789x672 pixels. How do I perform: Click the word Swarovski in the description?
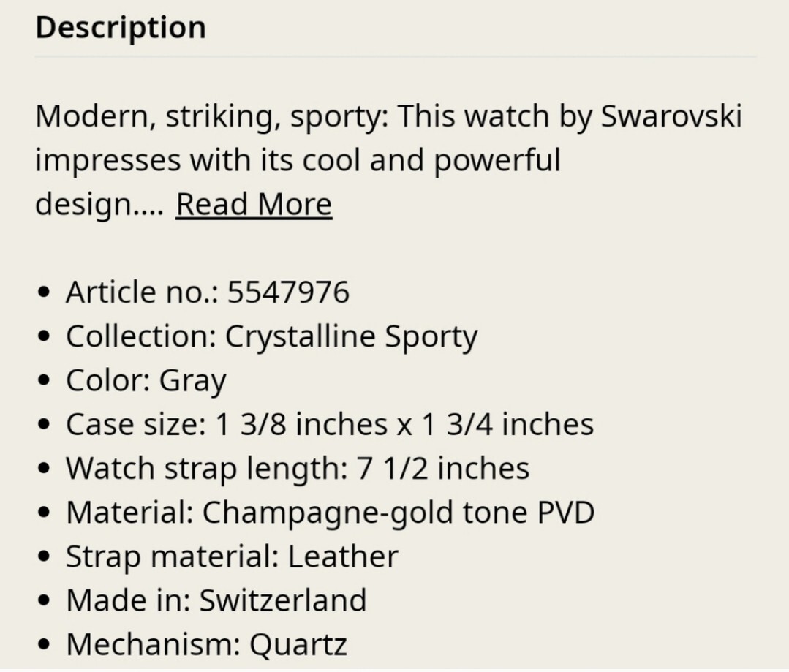[x=671, y=116]
